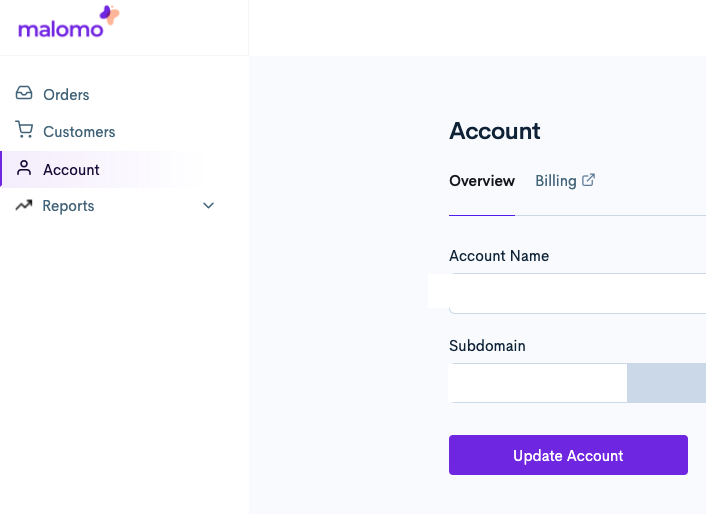
Task: Click the Customers cart icon
Action: 24,131
